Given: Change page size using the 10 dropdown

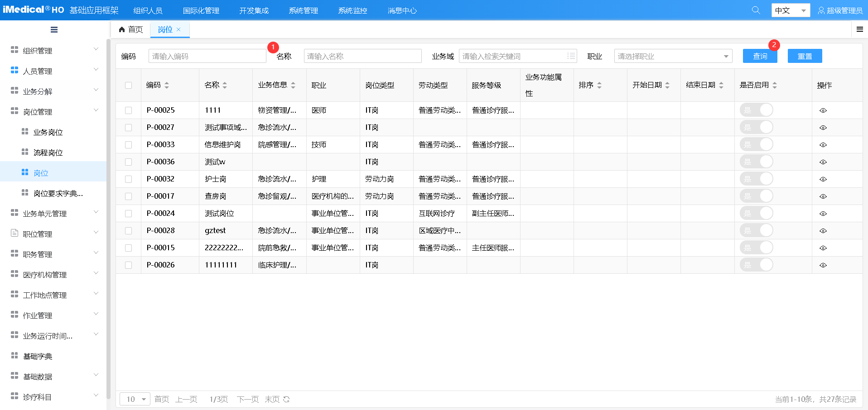Looking at the screenshot, I should [x=134, y=399].
